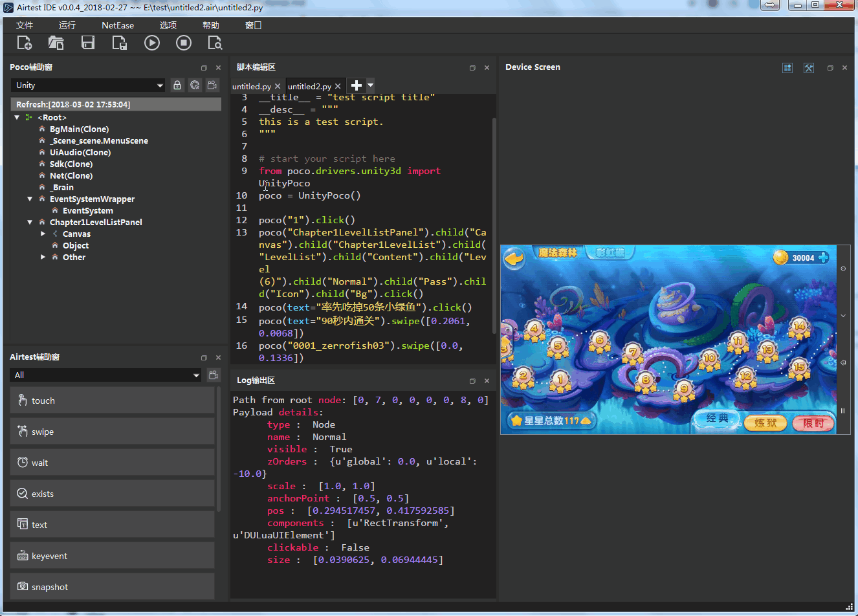Float the script editor panel
This screenshot has height=616, width=858.
coord(472,67)
